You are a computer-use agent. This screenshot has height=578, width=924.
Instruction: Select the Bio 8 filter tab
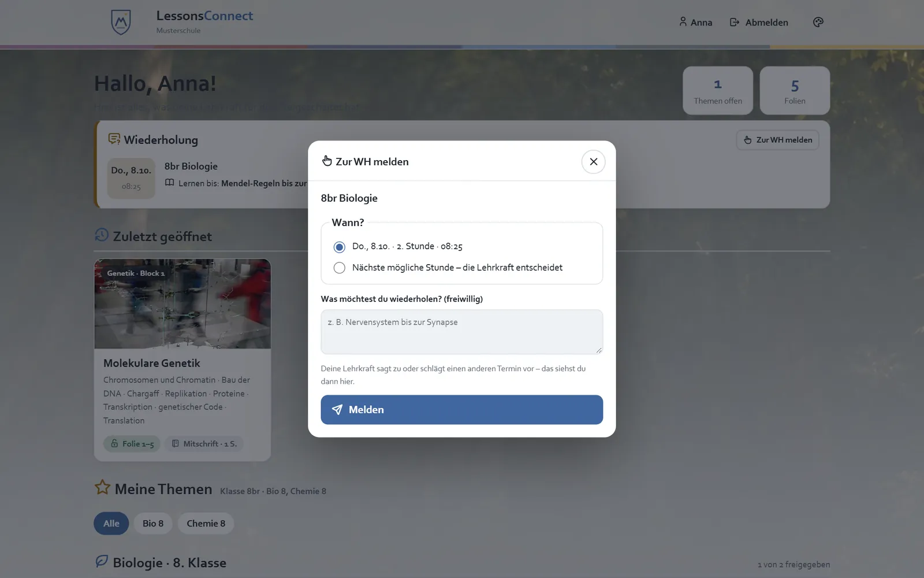[153, 524]
